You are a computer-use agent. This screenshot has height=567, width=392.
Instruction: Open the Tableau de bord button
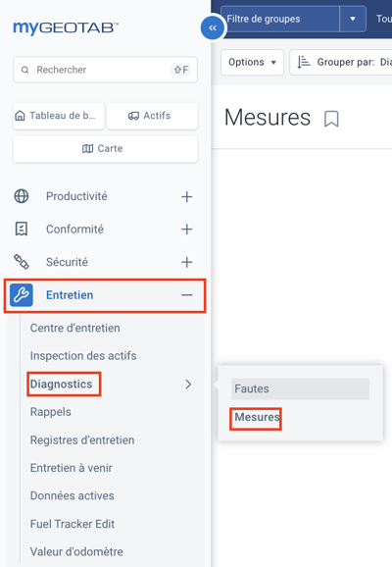[x=59, y=116]
